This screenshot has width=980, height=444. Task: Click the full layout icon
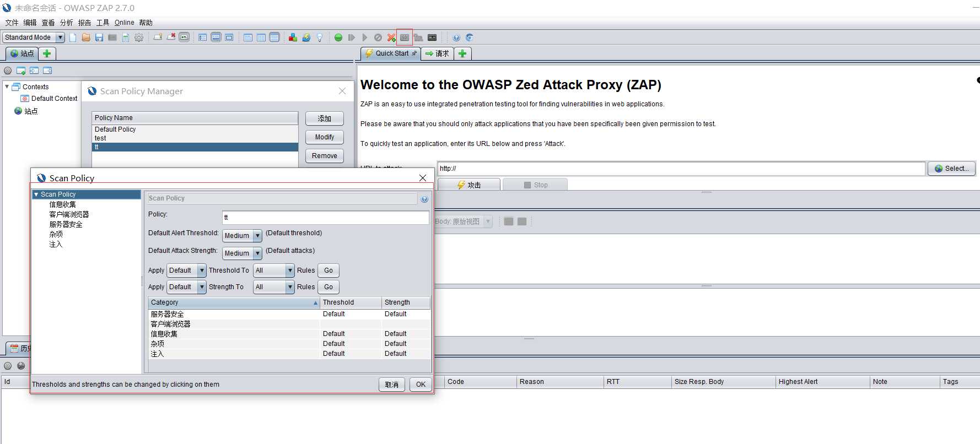229,37
